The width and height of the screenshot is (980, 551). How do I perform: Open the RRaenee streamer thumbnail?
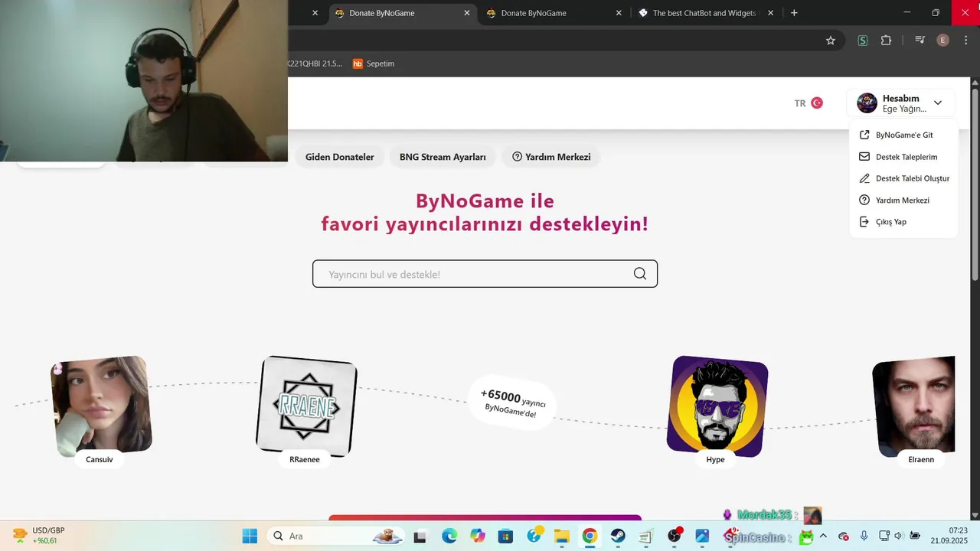(306, 406)
